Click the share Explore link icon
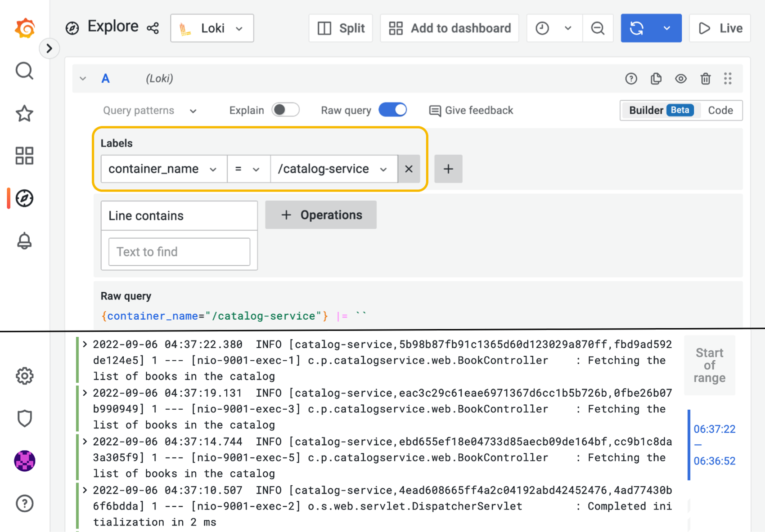The image size is (765, 532). point(153,28)
